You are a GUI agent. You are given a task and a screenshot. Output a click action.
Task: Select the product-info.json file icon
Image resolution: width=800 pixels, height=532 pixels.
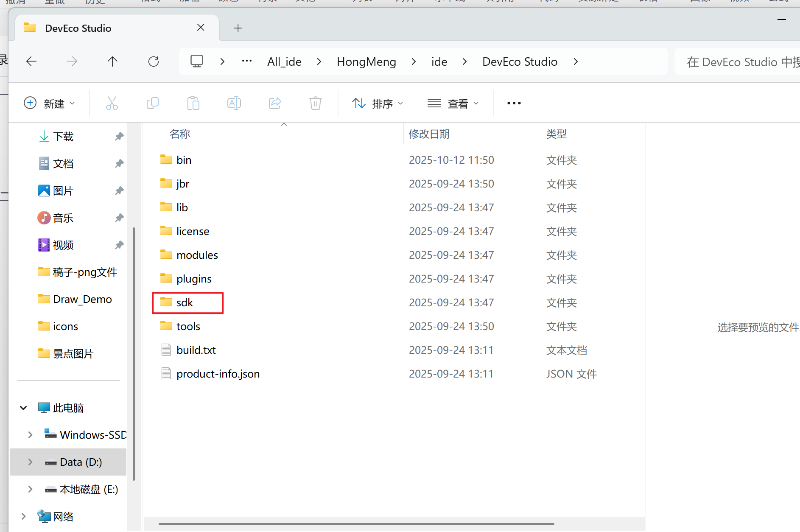166,373
